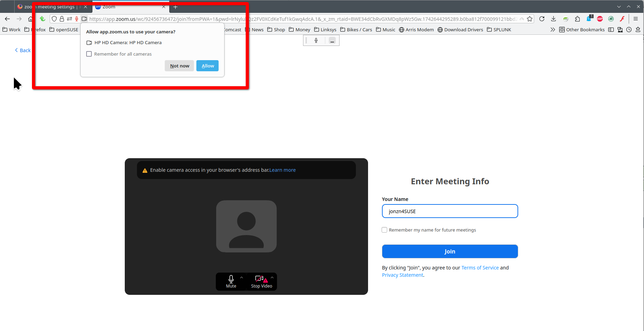Image resolution: width=644 pixels, height=331 pixels.
Task: Click the green chameleon extension icon
Action: pyautogui.click(x=566, y=19)
